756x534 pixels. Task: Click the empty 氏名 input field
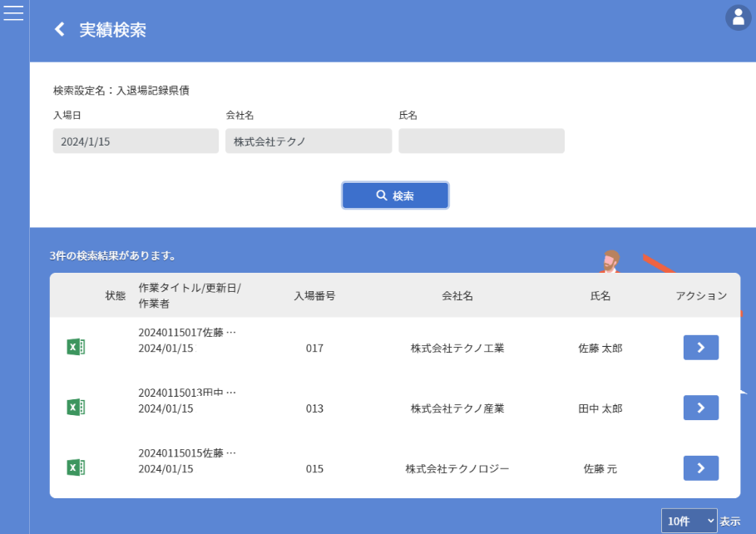pos(482,141)
